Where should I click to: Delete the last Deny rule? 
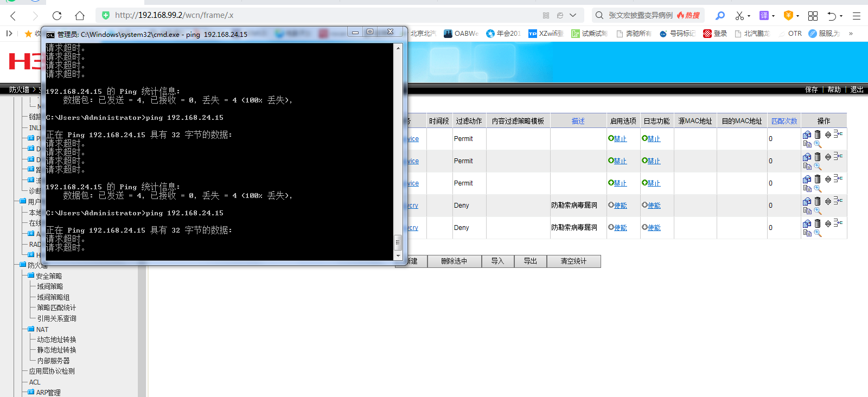pos(818,223)
